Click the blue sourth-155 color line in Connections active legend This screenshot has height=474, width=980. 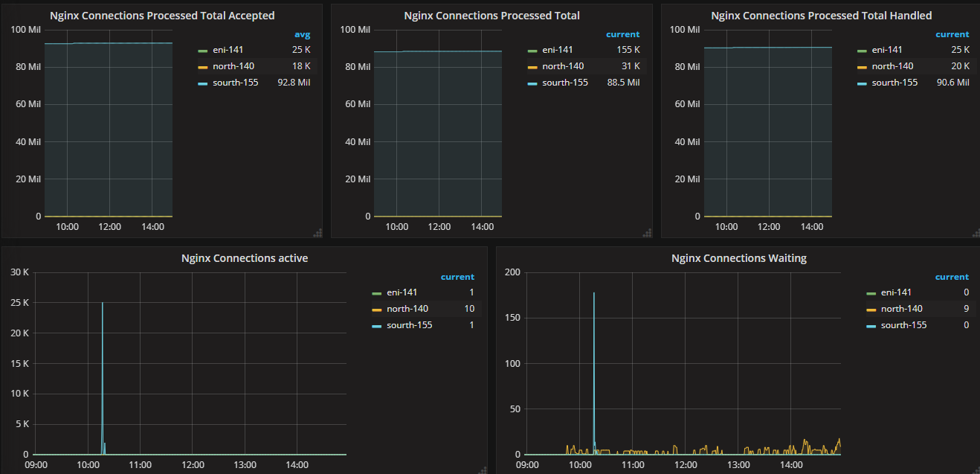click(376, 326)
